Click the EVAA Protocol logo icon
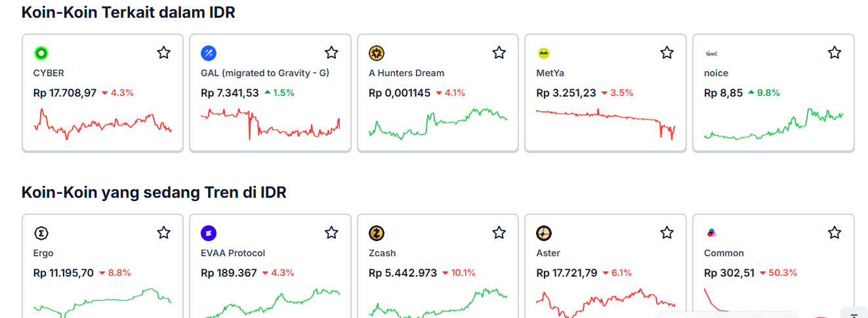 [209, 233]
